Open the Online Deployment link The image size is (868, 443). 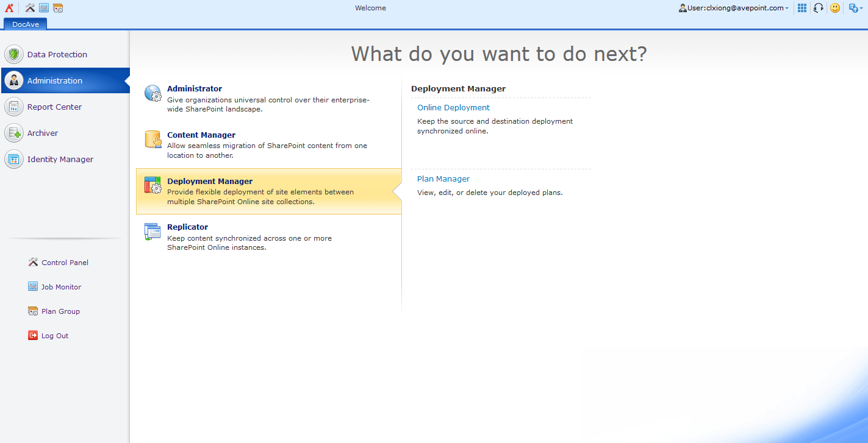(453, 108)
